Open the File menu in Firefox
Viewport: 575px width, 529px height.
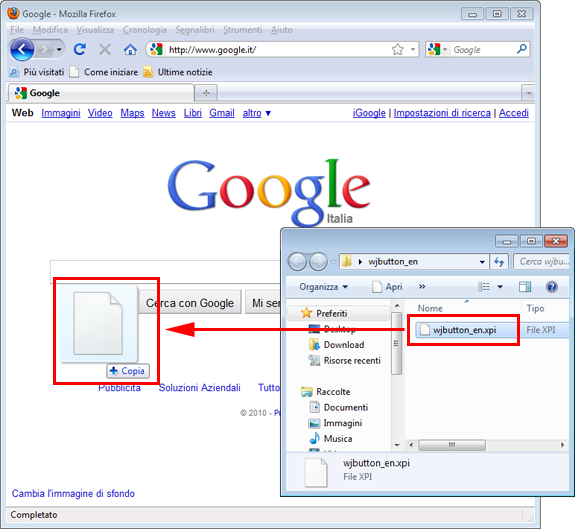tap(17, 30)
